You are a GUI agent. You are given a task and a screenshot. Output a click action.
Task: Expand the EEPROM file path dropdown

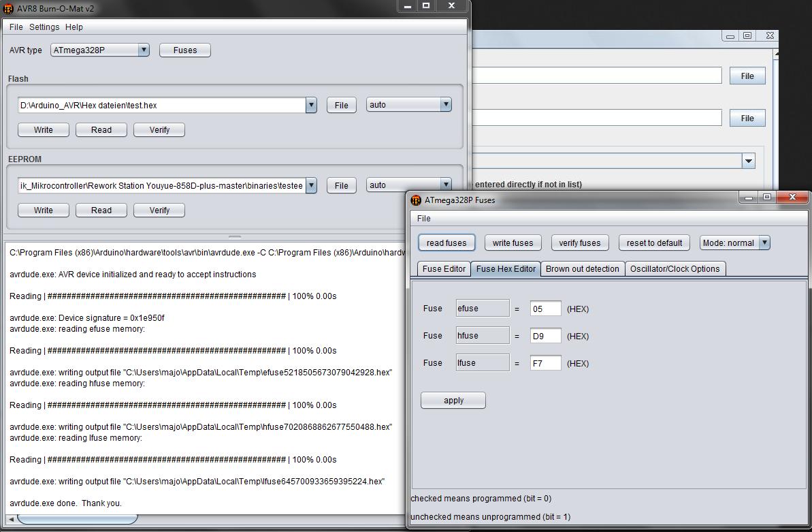coord(311,185)
